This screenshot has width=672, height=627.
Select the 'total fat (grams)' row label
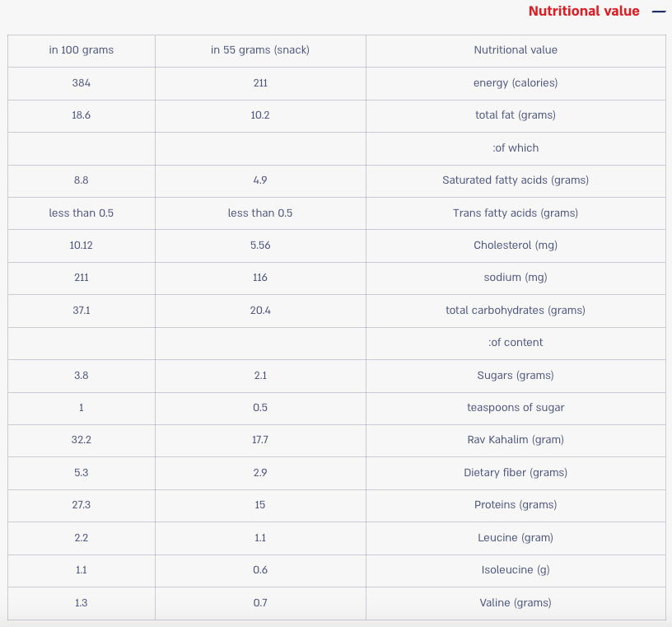point(516,115)
